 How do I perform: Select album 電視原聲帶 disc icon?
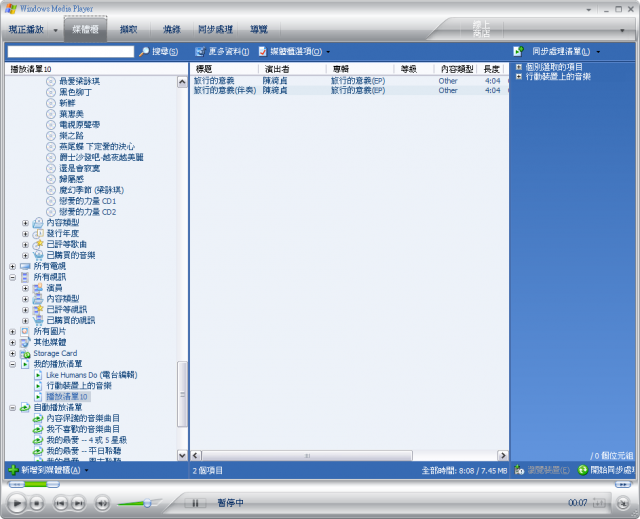pos(51,125)
